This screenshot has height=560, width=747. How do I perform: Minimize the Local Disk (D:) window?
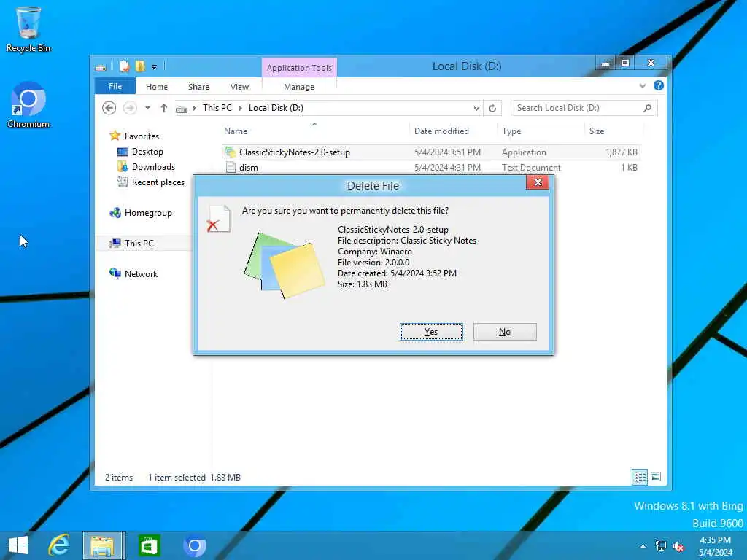pos(605,63)
